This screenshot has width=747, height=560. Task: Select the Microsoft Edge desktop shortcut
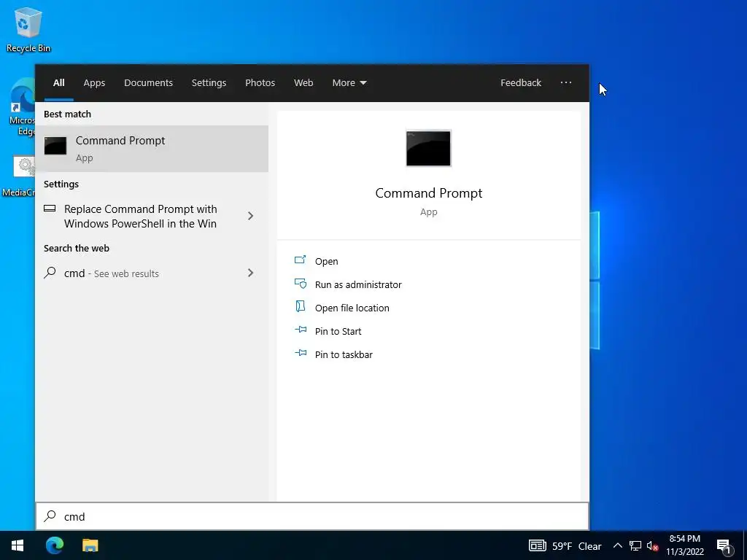click(23, 108)
